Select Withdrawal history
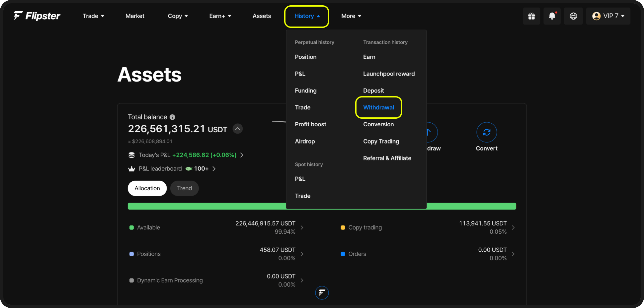 (x=378, y=107)
